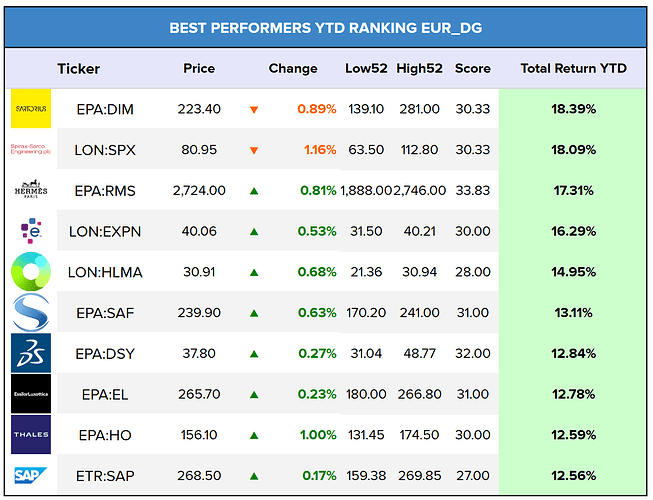Click the 269.85 High52 value
The height and width of the screenshot is (500, 653).
point(419,475)
